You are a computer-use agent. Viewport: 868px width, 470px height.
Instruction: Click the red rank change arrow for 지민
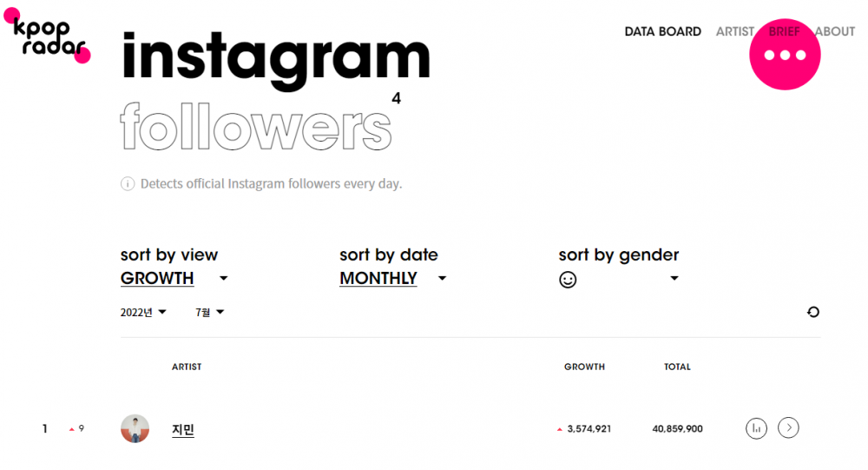[x=71, y=429]
